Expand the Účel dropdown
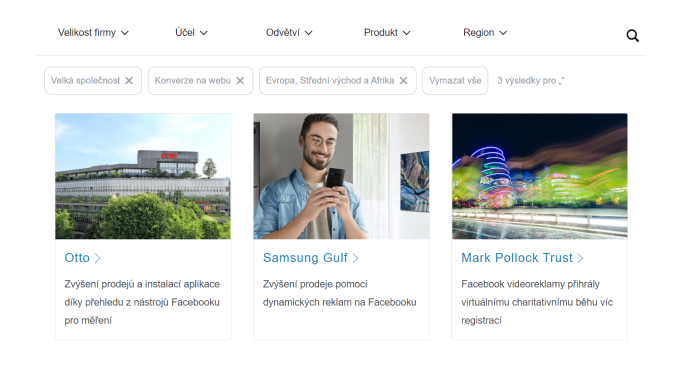Viewport: 700px width, 381px height. [192, 33]
